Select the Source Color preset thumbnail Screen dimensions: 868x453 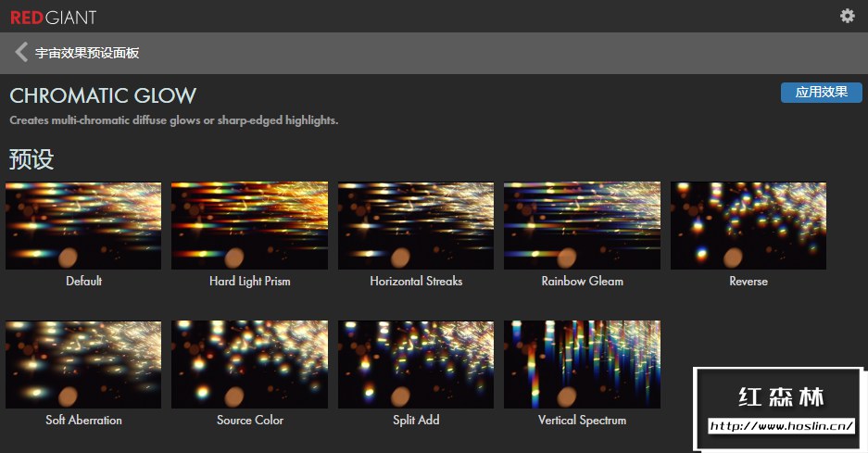pos(250,364)
